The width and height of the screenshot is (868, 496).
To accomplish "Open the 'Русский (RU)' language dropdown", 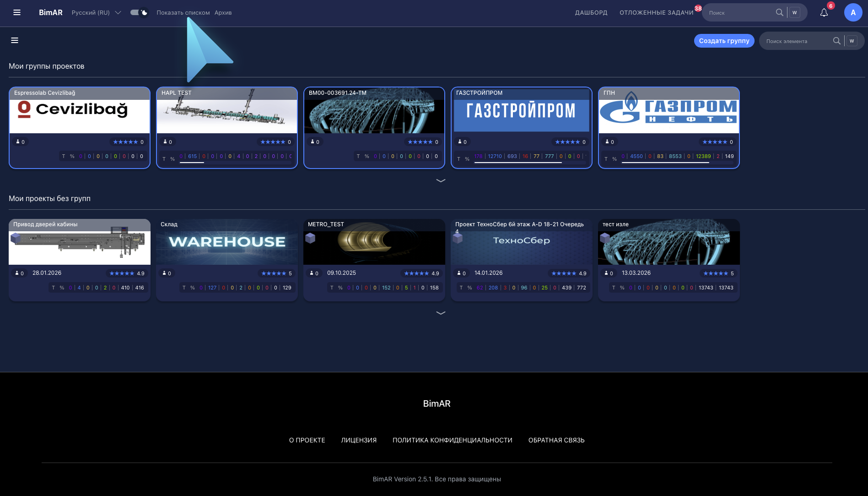I will tap(96, 12).
